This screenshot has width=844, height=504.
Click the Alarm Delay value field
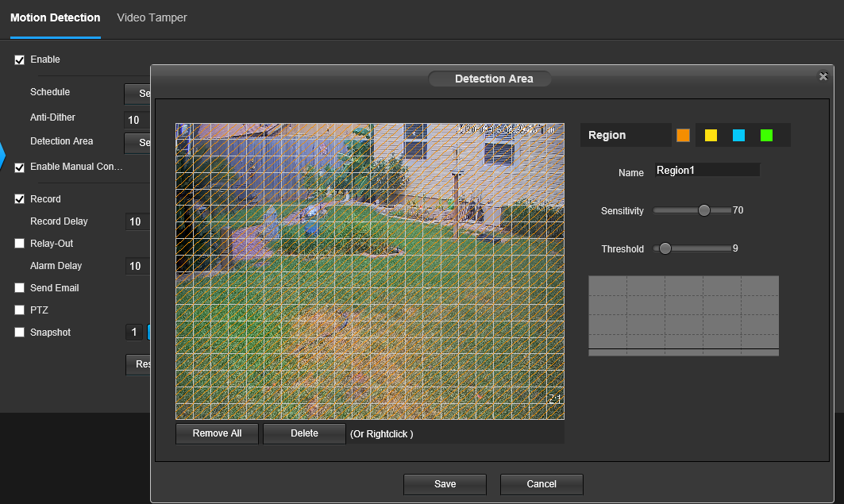[137, 266]
